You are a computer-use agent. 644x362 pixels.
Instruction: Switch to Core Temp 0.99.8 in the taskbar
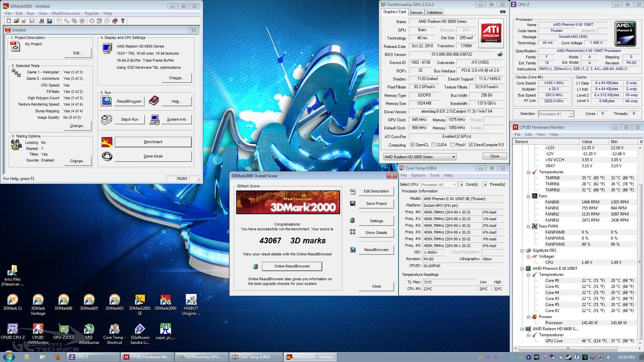click(256, 357)
